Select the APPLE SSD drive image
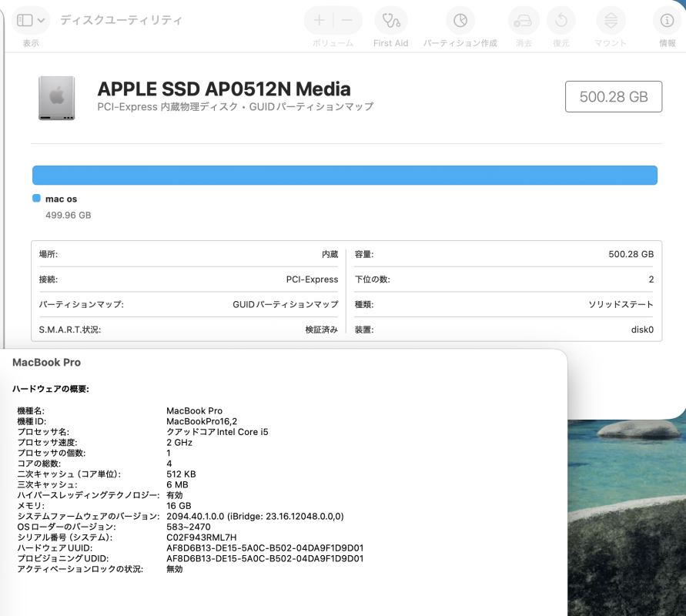 [57, 98]
